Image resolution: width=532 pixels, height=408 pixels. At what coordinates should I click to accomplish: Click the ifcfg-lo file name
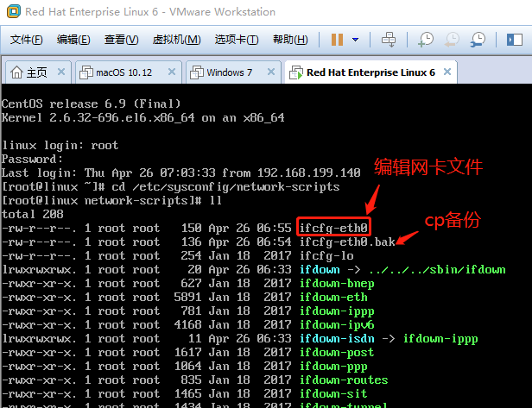(326, 255)
